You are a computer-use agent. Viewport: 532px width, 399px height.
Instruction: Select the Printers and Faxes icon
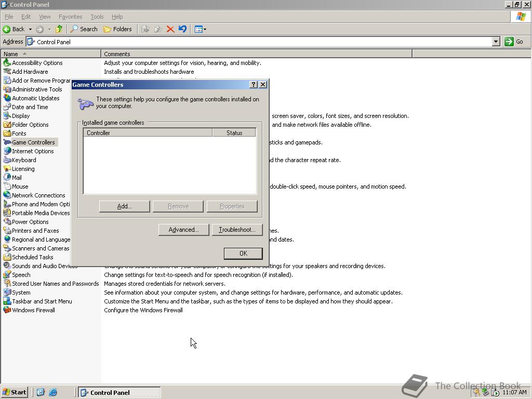click(7, 230)
